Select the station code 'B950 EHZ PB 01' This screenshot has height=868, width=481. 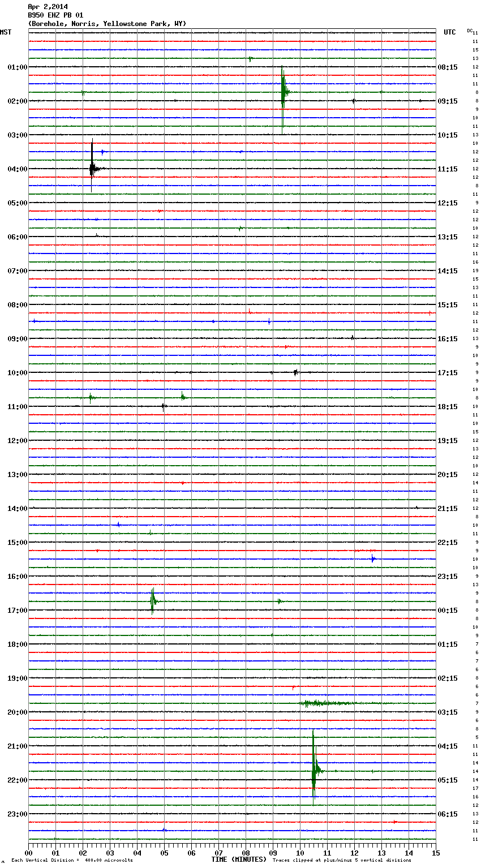click(x=55, y=15)
